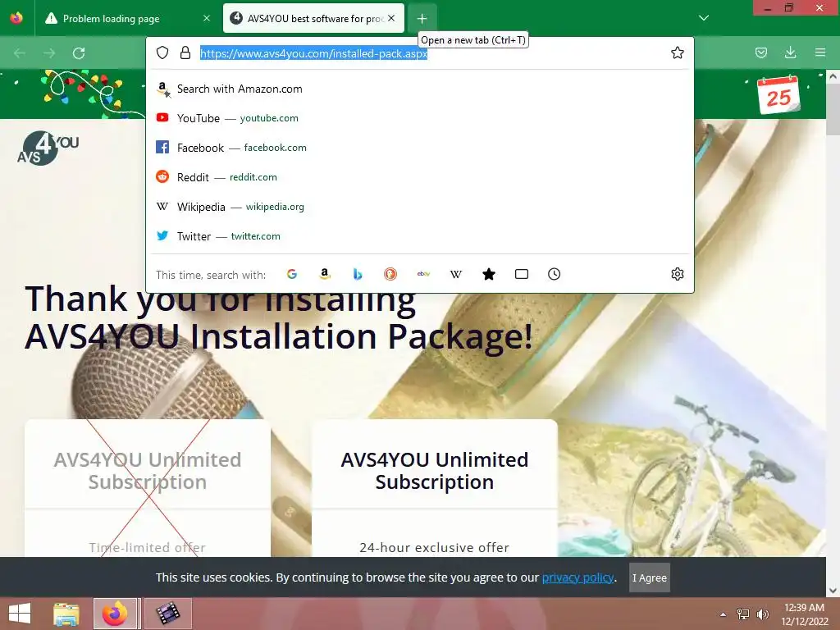The image size is (840, 630).
Task: Go forward one page
Action: click(x=49, y=53)
